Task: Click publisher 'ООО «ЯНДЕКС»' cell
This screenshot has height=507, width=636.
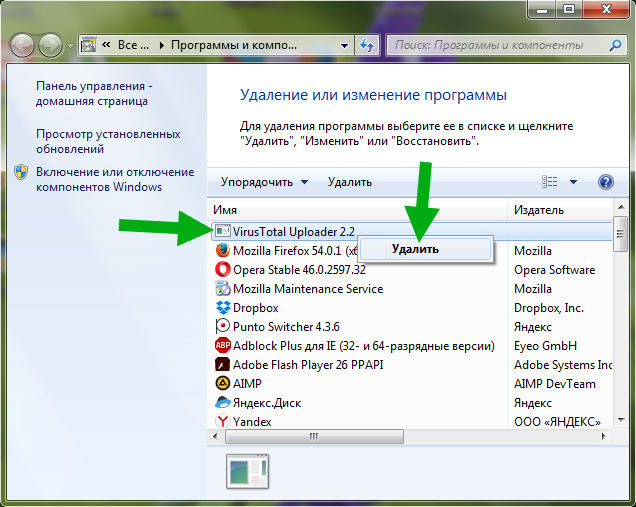Action: pyautogui.click(x=557, y=422)
